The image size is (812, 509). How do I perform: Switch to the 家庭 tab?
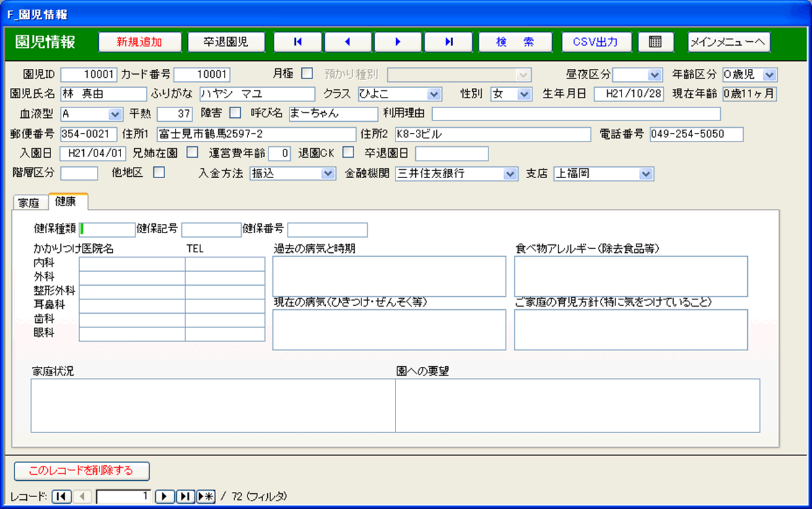point(29,202)
